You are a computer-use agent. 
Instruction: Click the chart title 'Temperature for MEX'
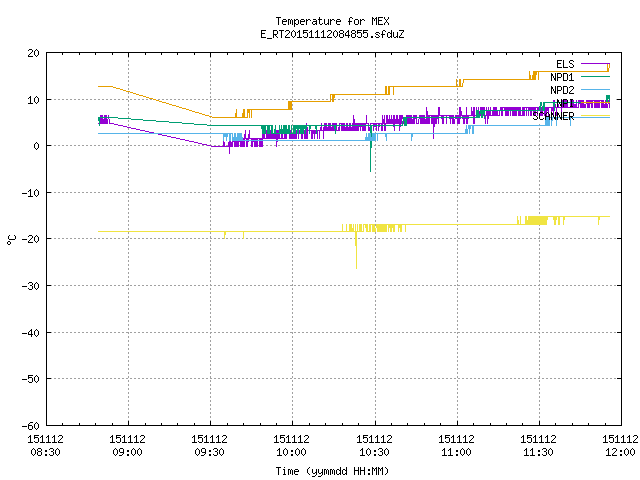coord(332,21)
